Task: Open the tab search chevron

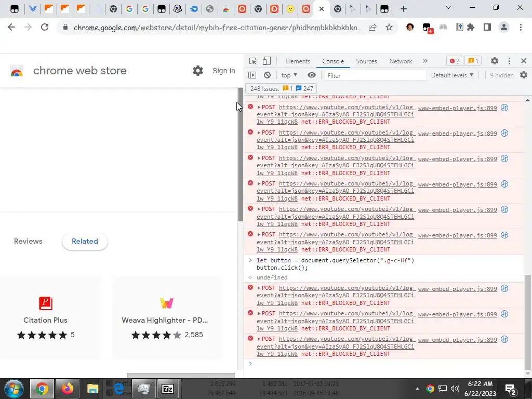Action: (448, 7)
